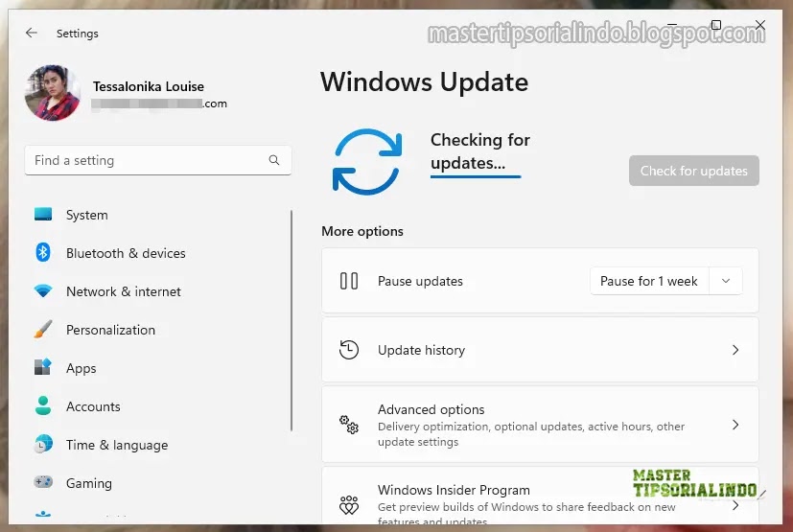Expand Advanced options chevron
This screenshot has height=532, width=793.
pyautogui.click(x=735, y=425)
